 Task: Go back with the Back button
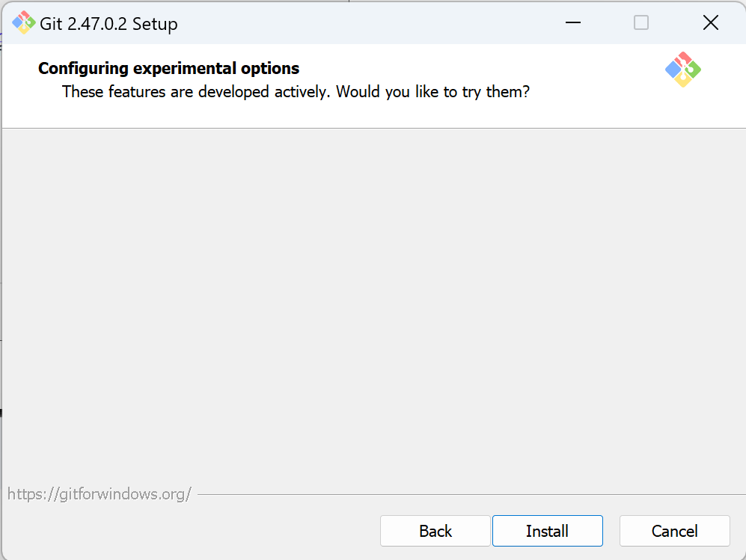[435, 531]
